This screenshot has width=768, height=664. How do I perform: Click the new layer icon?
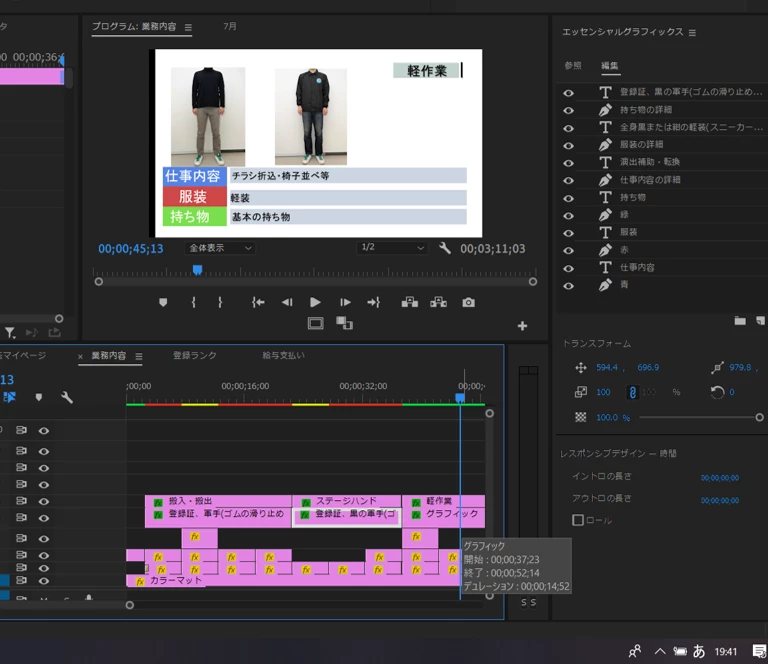pos(760,321)
